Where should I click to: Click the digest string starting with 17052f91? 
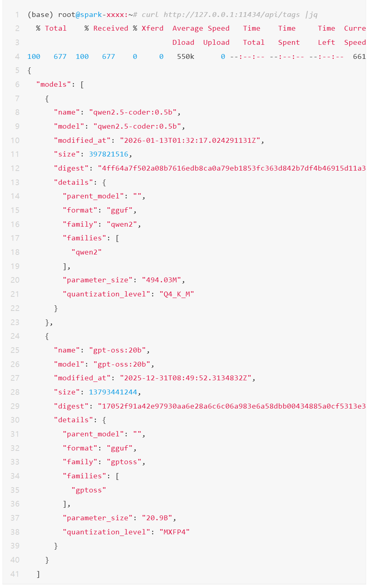pyautogui.click(x=232, y=406)
